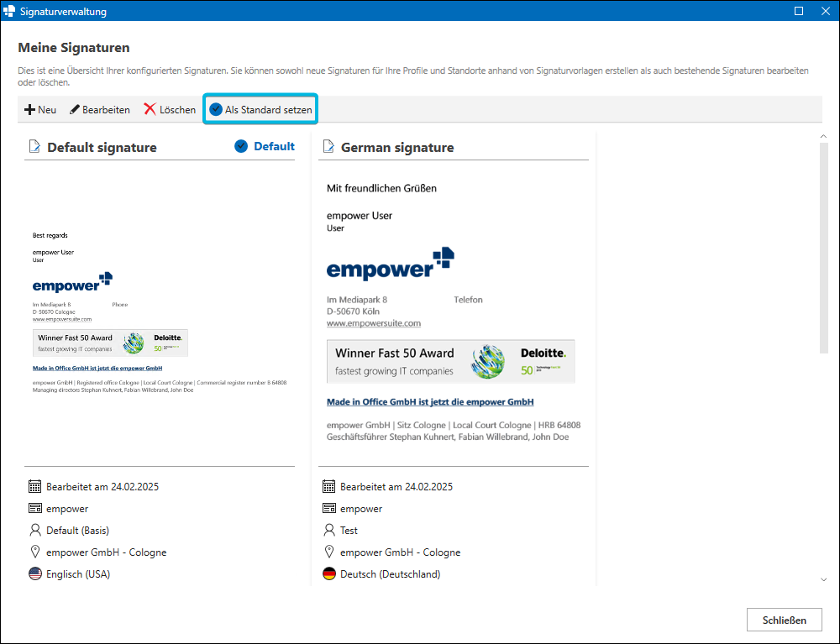The image size is (840, 644).
Task: Click calendar icon under German signature
Action: pyautogui.click(x=329, y=486)
